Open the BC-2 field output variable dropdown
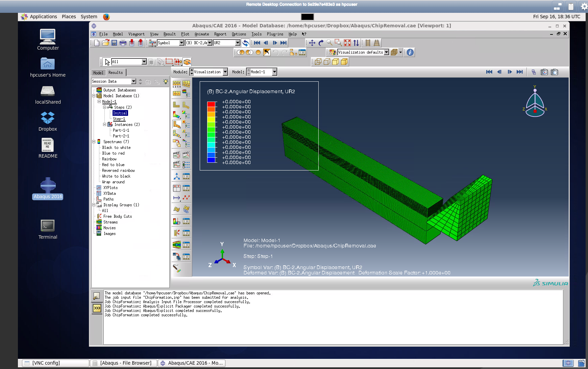 coord(210,43)
